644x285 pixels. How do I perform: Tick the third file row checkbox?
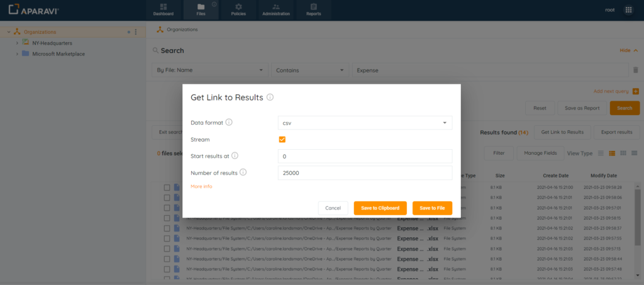[167, 208]
